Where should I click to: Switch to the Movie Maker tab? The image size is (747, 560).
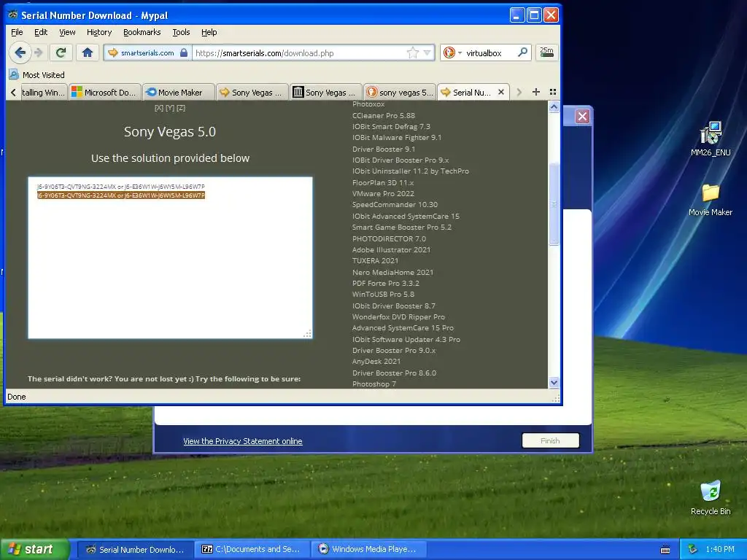179,93
